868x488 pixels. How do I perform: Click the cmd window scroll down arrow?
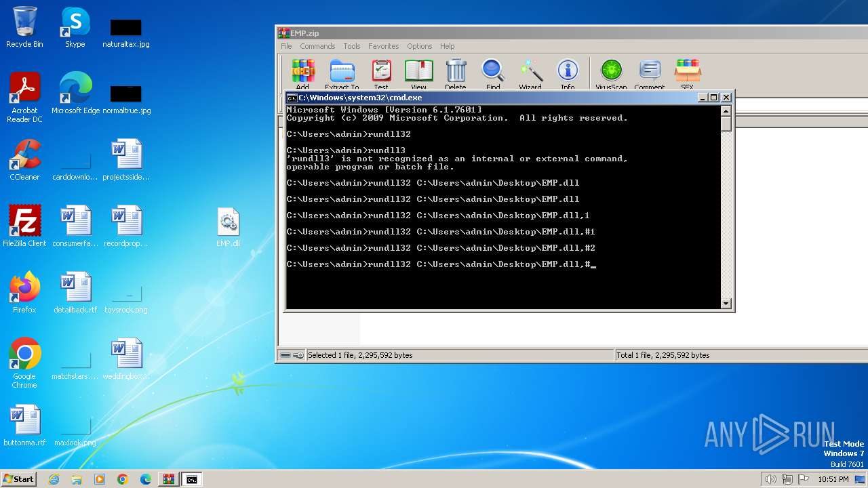point(726,304)
